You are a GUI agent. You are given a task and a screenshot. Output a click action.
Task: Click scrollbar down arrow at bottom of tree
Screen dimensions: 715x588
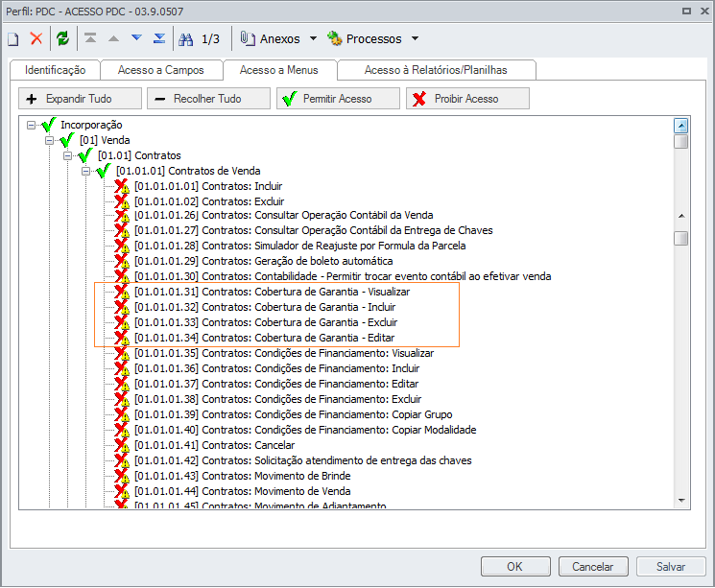pos(681,501)
